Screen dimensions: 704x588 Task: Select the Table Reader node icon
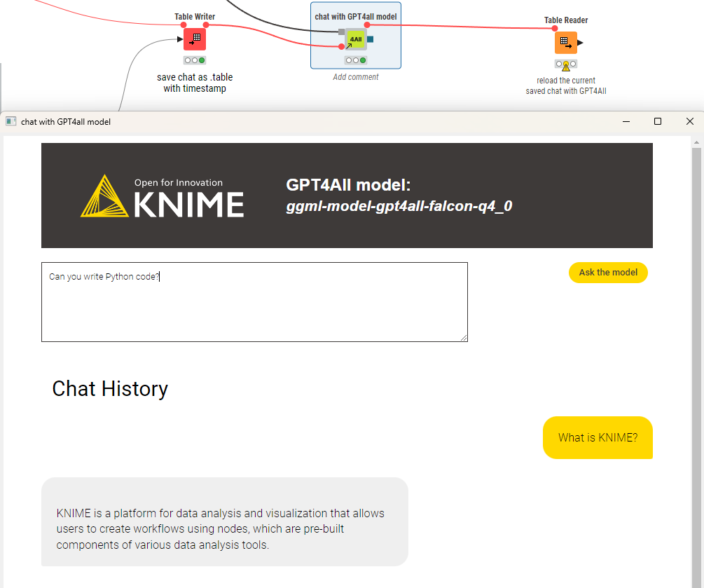[x=565, y=42]
